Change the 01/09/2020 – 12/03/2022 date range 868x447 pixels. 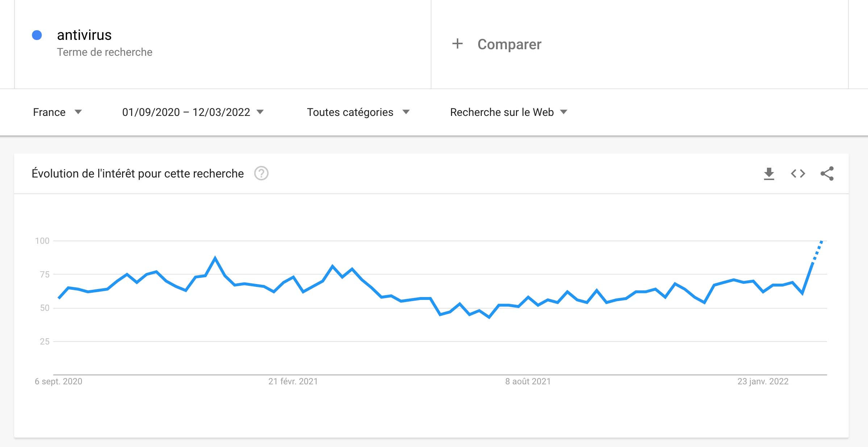193,112
